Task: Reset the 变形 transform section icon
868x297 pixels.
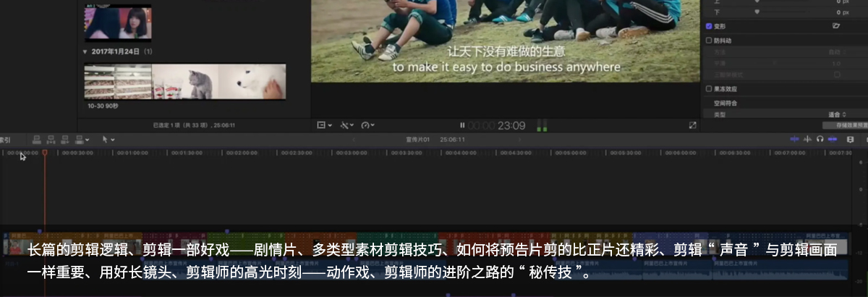Action: (836, 26)
